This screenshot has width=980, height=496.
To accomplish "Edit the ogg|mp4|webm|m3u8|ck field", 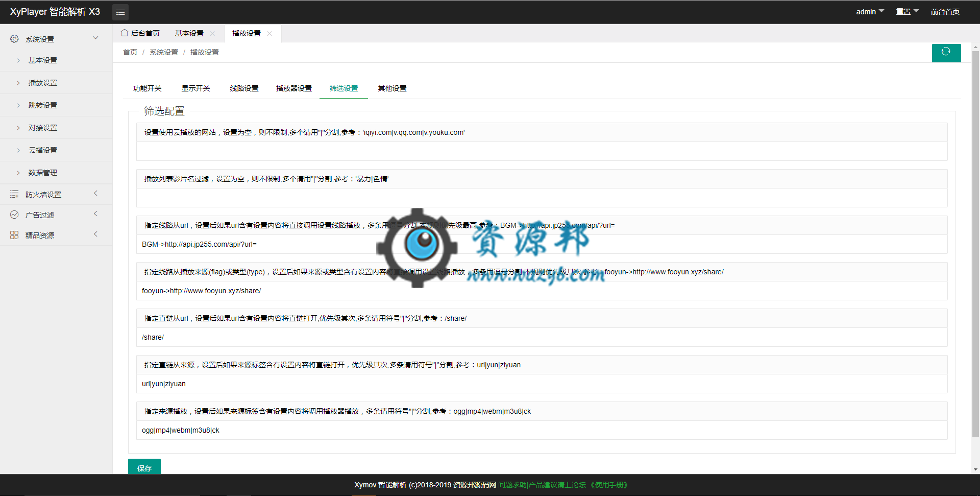I will (x=542, y=430).
